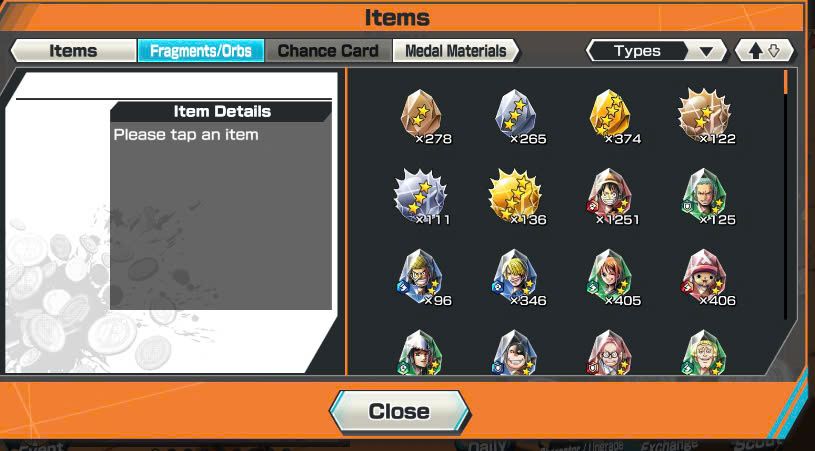Click the orange item list scrollbar

point(785,82)
